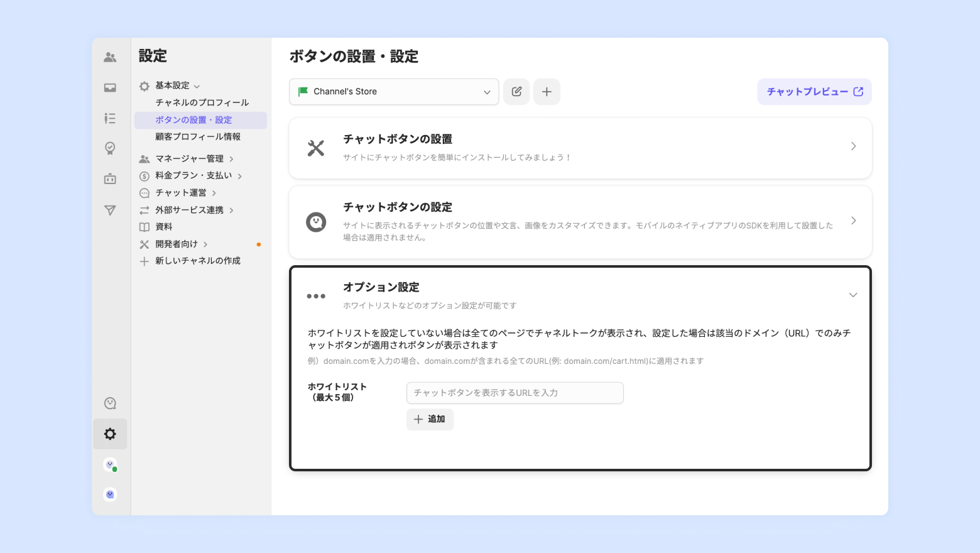
Task: Select 新しいチャネルの作成 in the sidebar
Action: pos(198,261)
